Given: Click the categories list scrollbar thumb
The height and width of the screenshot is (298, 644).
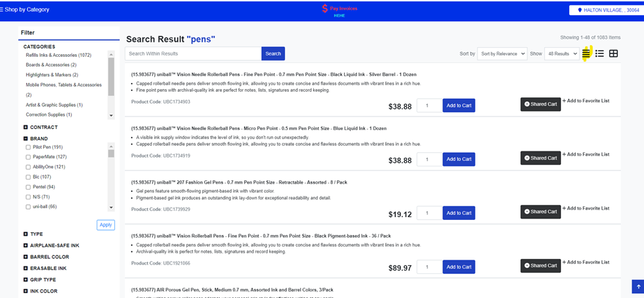Looking at the screenshot, I should click(111, 77).
